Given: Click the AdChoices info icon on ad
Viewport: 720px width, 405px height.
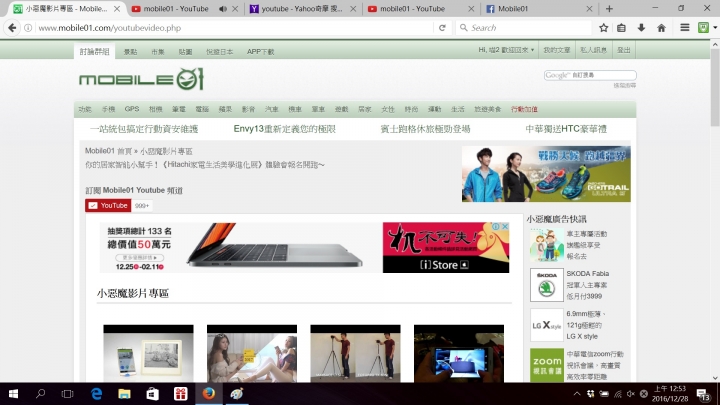Looking at the screenshot, I should tap(496, 226).
